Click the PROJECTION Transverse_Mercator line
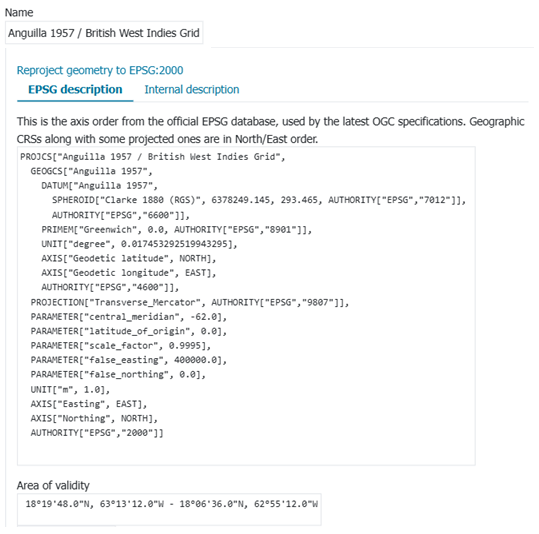Screen dimensions: 539x534 point(190,302)
